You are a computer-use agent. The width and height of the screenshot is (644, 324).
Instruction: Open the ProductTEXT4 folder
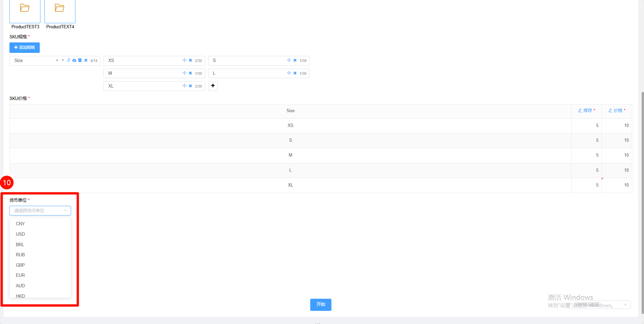60,11
